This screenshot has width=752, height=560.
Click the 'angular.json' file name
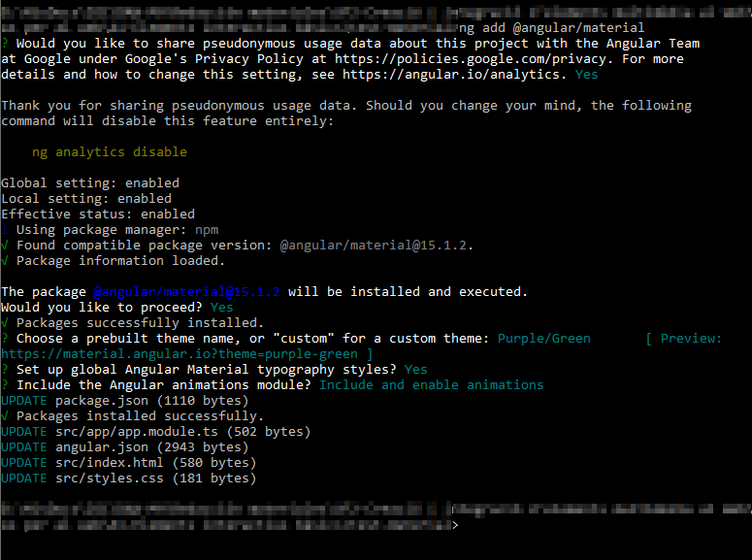(x=101, y=447)
